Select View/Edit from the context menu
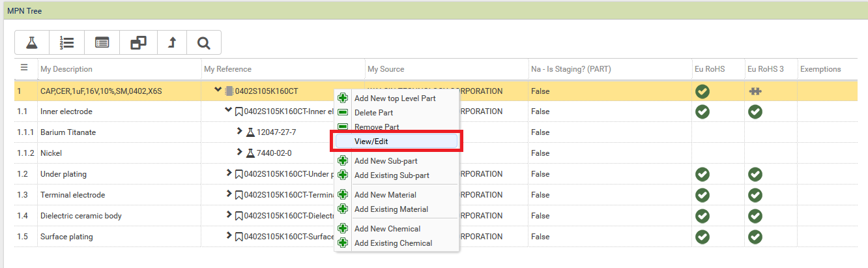The image size is (868, 268). (371, 141)
